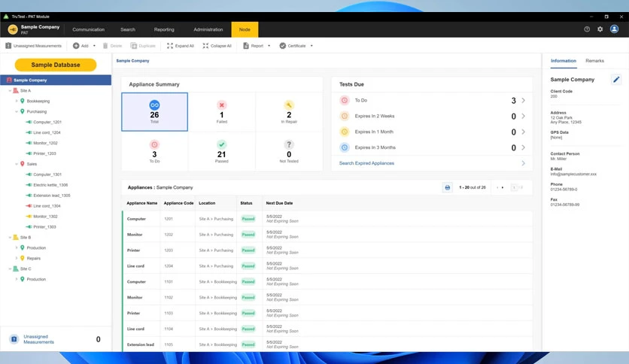Open Expires In 2 Weeks chevron
Screen dimensions: 629x364
[523, 116]
